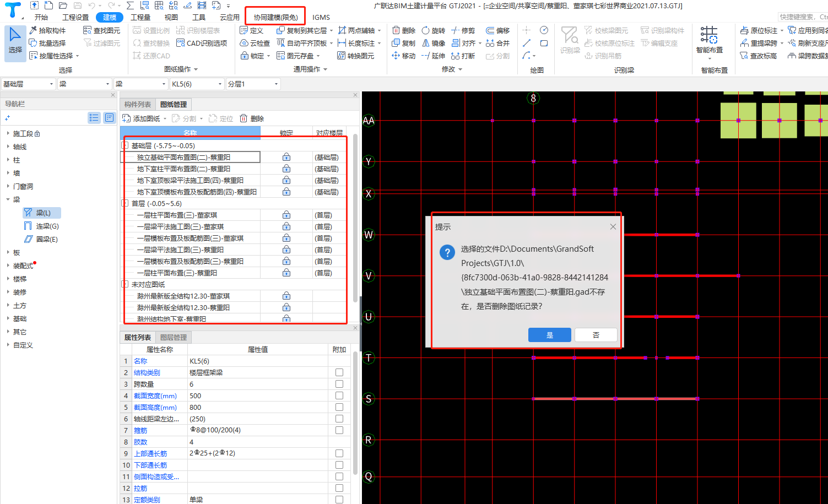
Task: Click 删除 in drawing management toolbar
Action: click(252, 118)
